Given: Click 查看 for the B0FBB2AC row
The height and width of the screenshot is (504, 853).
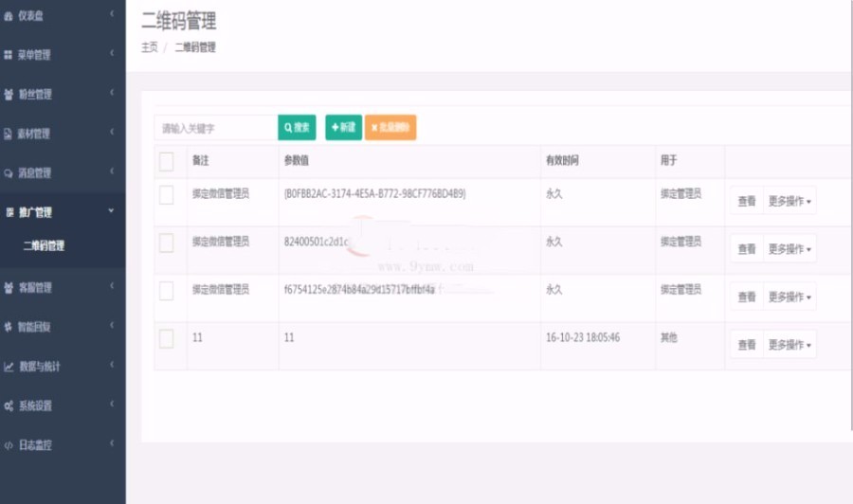Looking at the screenshot, I should 747,201.
